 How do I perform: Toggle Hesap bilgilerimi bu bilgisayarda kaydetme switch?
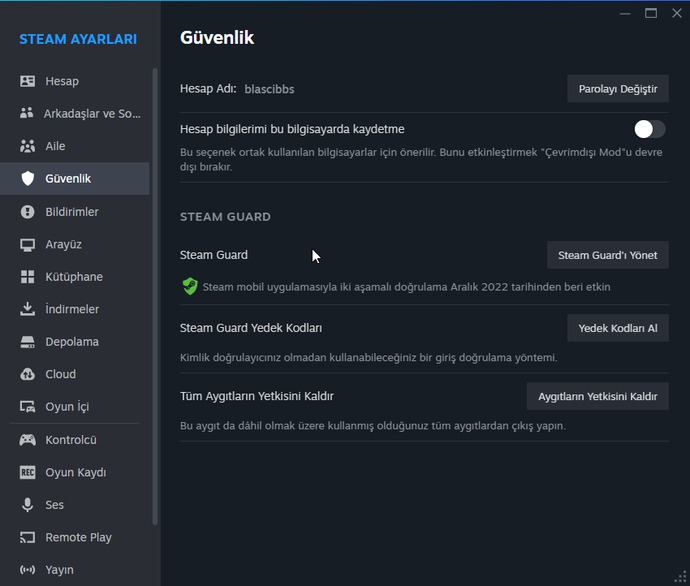pos(650,129)
